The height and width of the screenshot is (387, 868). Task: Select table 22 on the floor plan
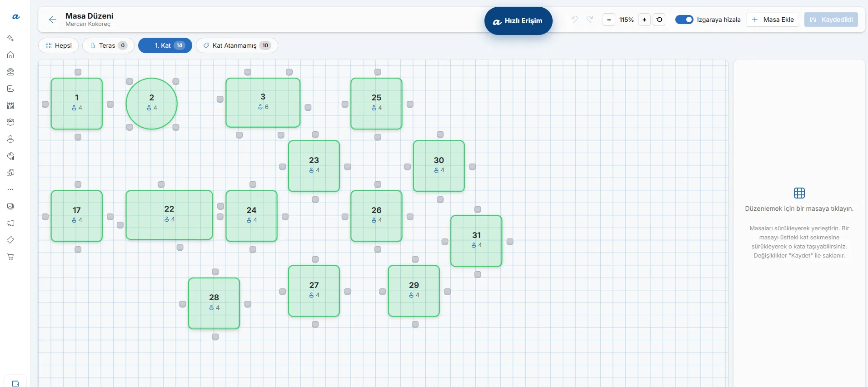[x=169, y=215]
